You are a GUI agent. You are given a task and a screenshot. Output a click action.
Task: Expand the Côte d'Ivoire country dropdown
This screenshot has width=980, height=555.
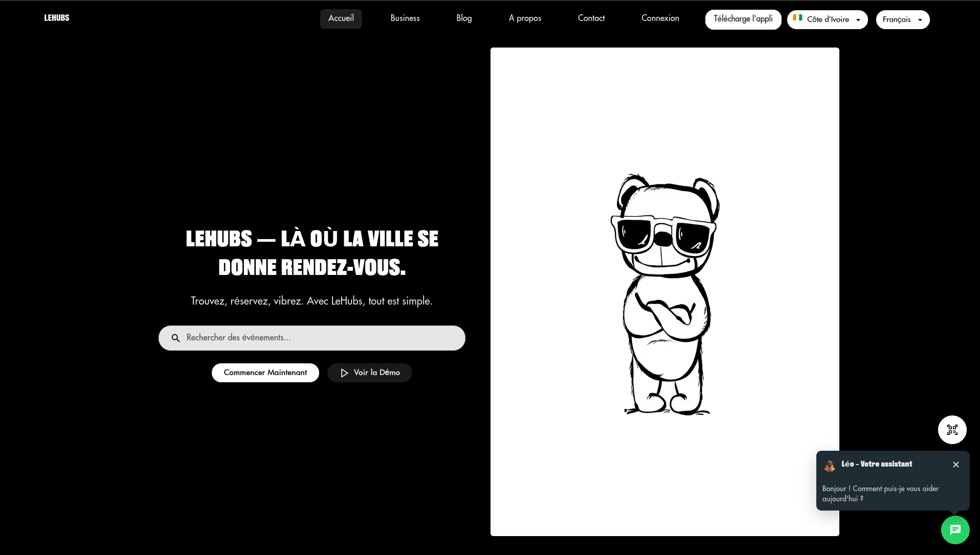tap(827, 20)
